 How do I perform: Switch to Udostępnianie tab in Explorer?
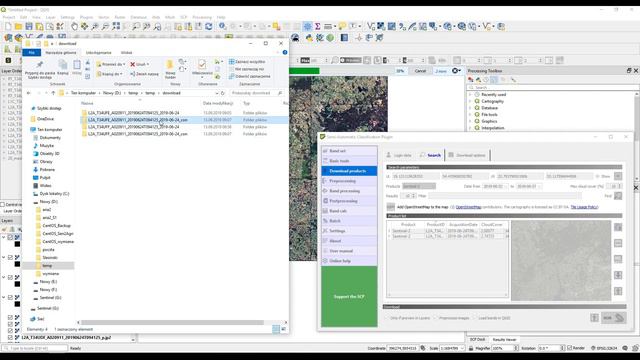[x=98, y=53]
